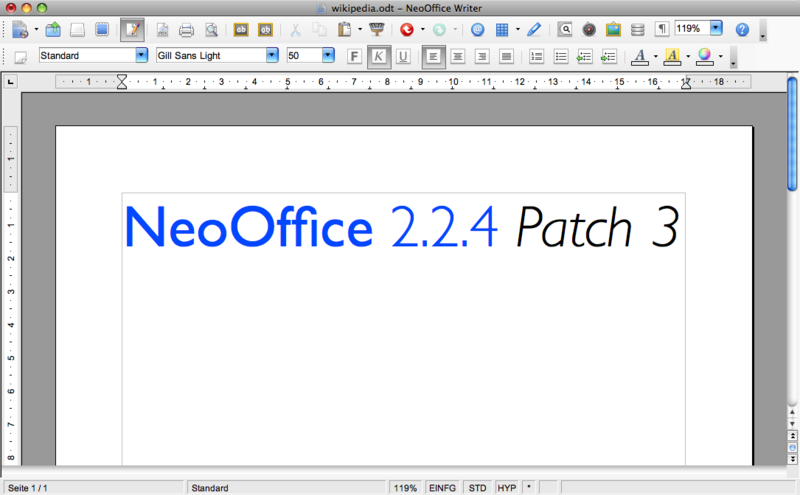Open the font size 50 dropdown

[x=329, y=55]
